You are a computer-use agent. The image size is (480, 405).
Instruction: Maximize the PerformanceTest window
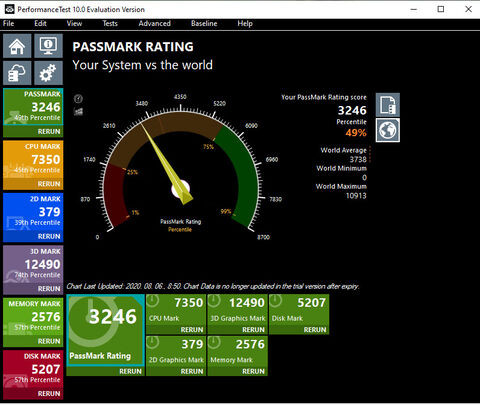tap(441, 9)
